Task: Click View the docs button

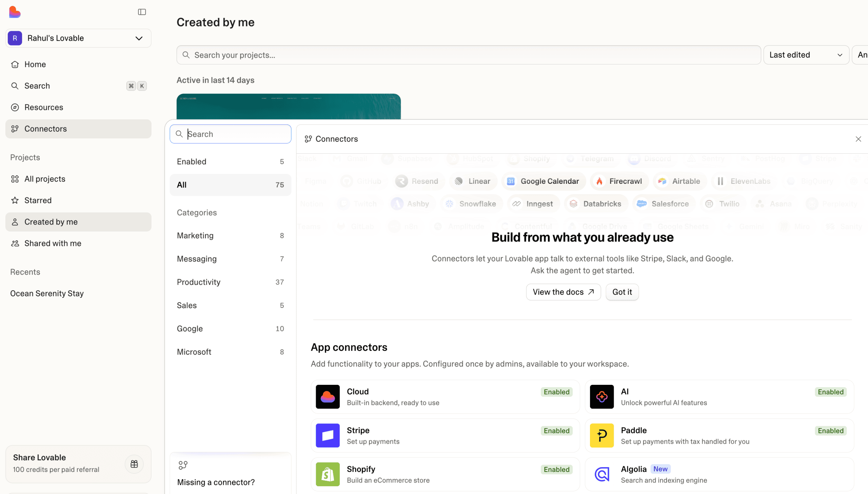Action: click(564, 292)
